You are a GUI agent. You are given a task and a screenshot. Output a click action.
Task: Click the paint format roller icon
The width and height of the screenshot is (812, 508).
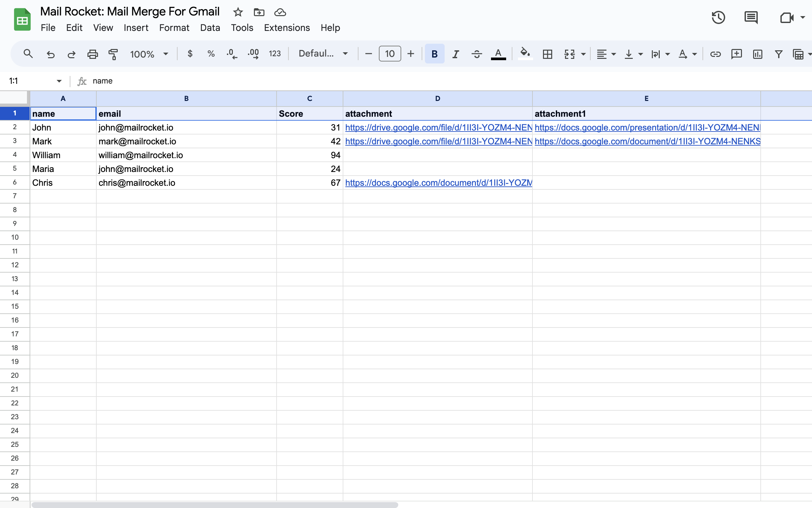(x=113, y=54)
